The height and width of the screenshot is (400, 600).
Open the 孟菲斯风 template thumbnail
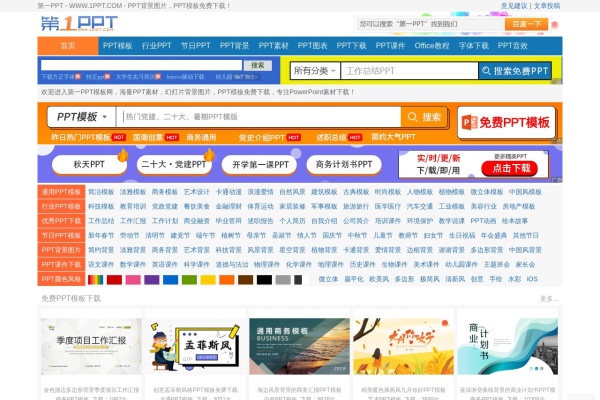click(187, 346)
